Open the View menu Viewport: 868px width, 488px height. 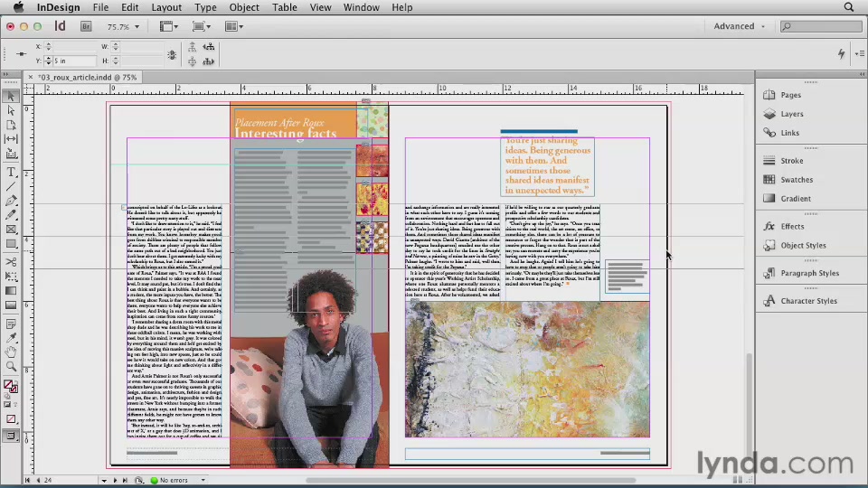tap(320, 7)
